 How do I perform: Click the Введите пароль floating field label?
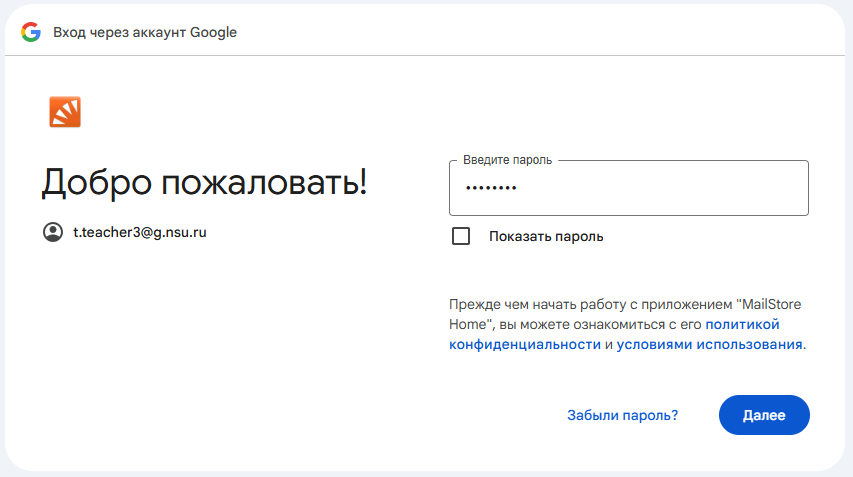(508, 160)
